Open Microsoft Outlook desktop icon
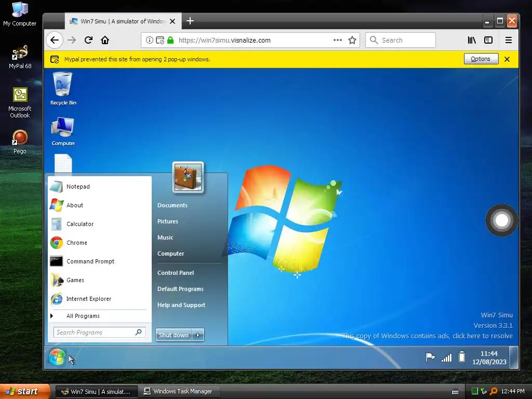 (x=20, y=102)
